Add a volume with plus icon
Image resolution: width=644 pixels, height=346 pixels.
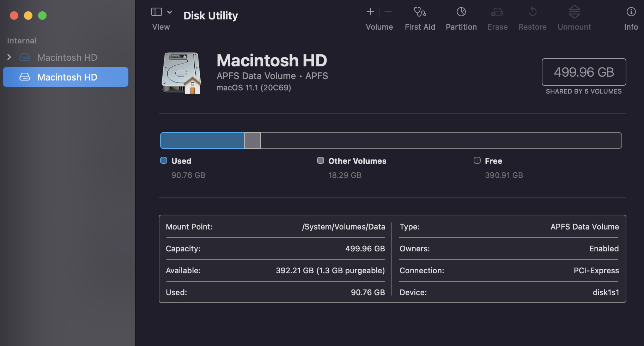pos(370,12)
